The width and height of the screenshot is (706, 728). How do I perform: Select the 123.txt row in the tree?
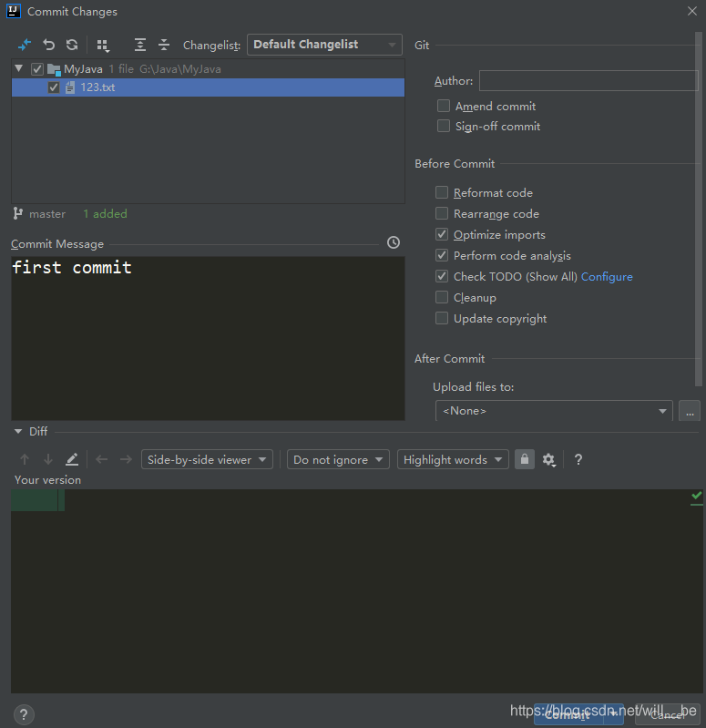coord(208,87)
